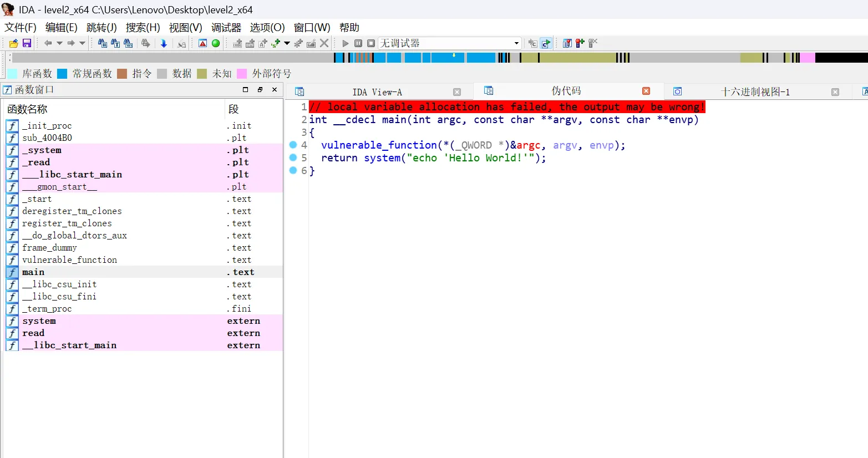Click the convert to data icon

pyautogui.click(x=250, y=43)
